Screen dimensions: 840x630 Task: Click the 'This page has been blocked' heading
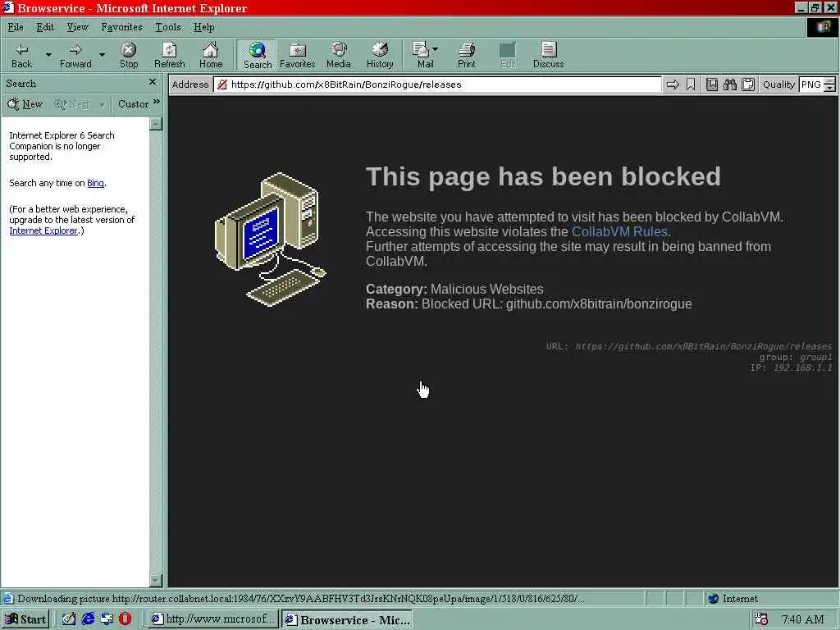coord(543,176)
